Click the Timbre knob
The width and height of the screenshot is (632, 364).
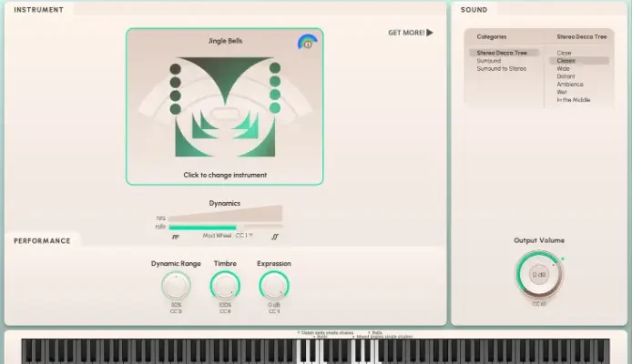(x=225, y=286)
